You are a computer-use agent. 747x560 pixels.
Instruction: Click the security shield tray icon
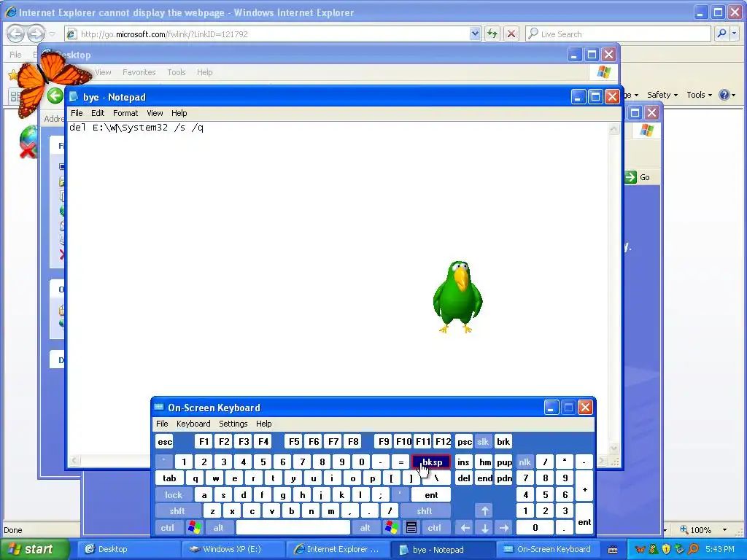666,549
